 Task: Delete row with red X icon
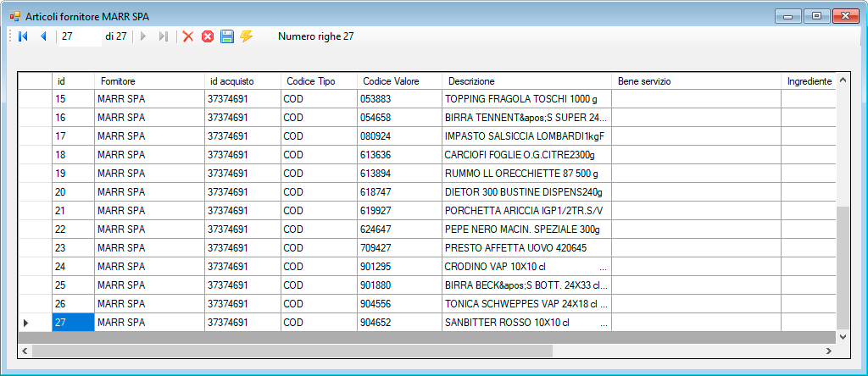[188, 36]
